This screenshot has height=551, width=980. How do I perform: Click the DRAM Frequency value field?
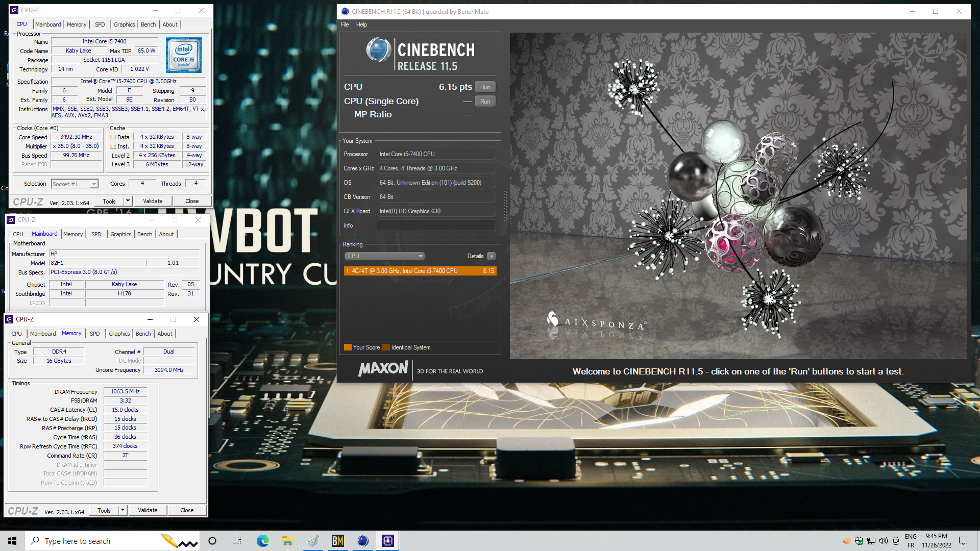[125, 391]
